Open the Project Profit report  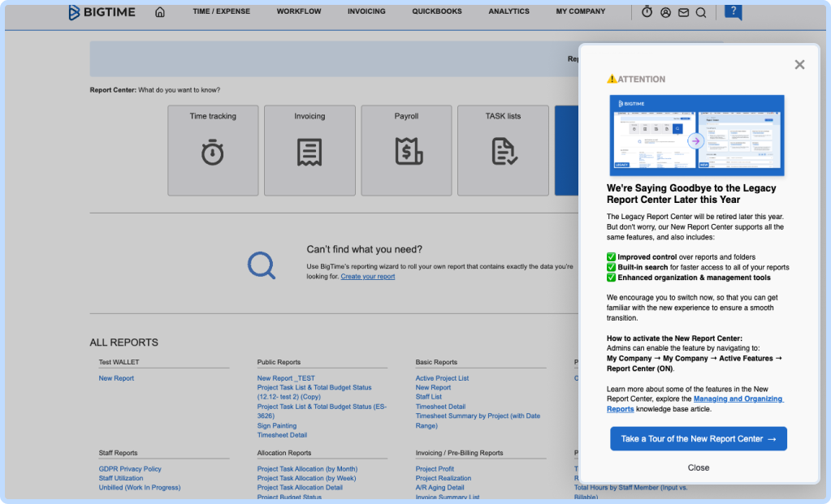pos(435,469)
